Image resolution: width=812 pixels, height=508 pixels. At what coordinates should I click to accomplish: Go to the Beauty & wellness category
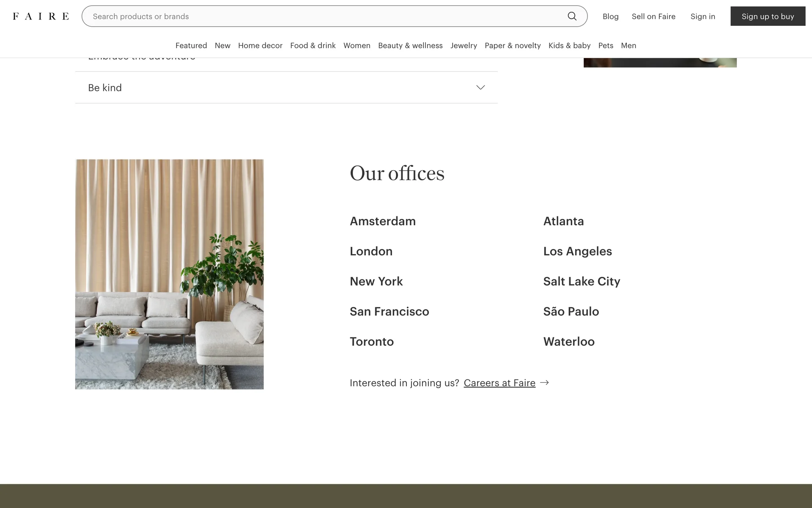pyautogui.click(x=410, y=45)
